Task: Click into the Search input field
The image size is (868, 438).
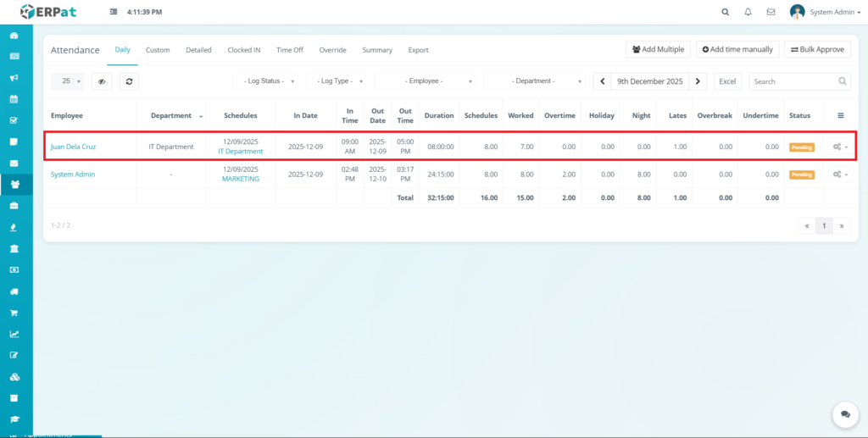Action: click(794, 81)
